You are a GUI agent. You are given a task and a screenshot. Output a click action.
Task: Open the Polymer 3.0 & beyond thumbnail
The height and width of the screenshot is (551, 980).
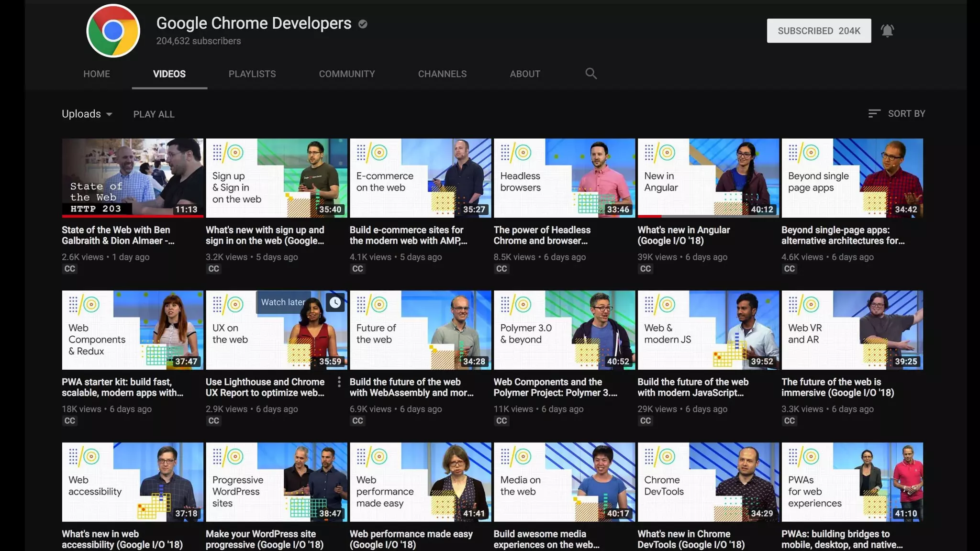point(564,330)
